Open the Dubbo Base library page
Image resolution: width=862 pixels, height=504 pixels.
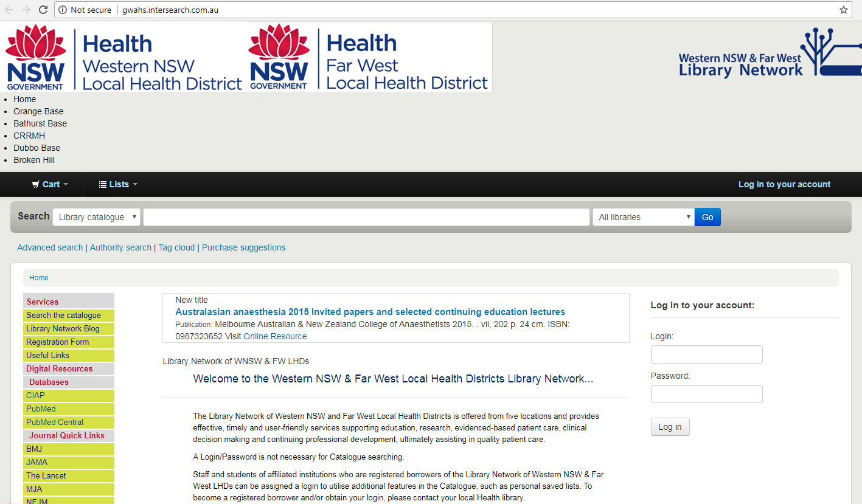[x=36, y=148]
